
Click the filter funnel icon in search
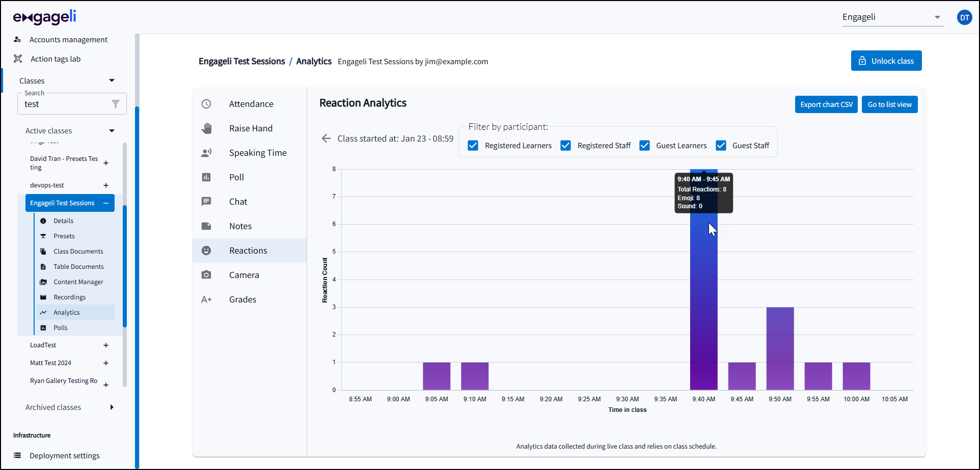[x=116, y=104]
